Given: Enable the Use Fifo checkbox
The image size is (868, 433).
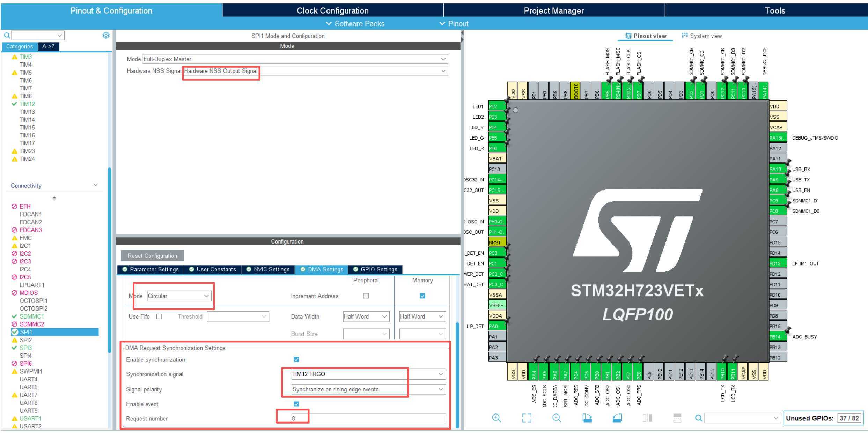Looking at the screenshot, I should coord(159,316).
